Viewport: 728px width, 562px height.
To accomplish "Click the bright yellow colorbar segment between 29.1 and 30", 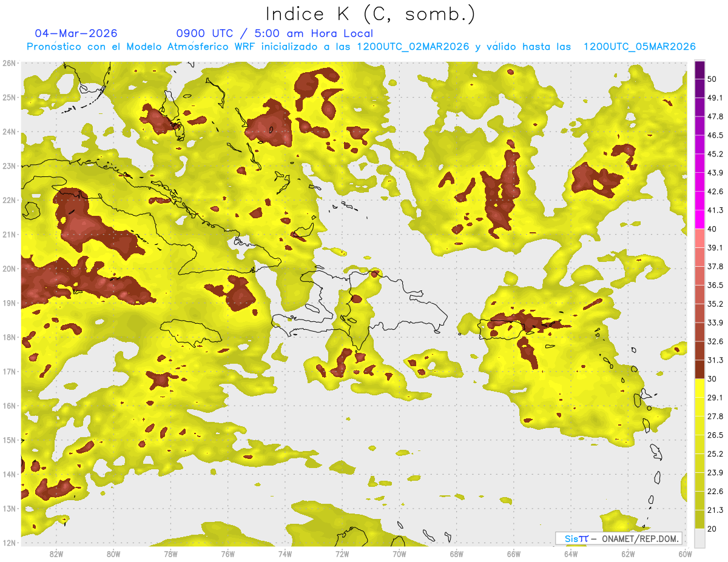I will click(x=699, y=389).
